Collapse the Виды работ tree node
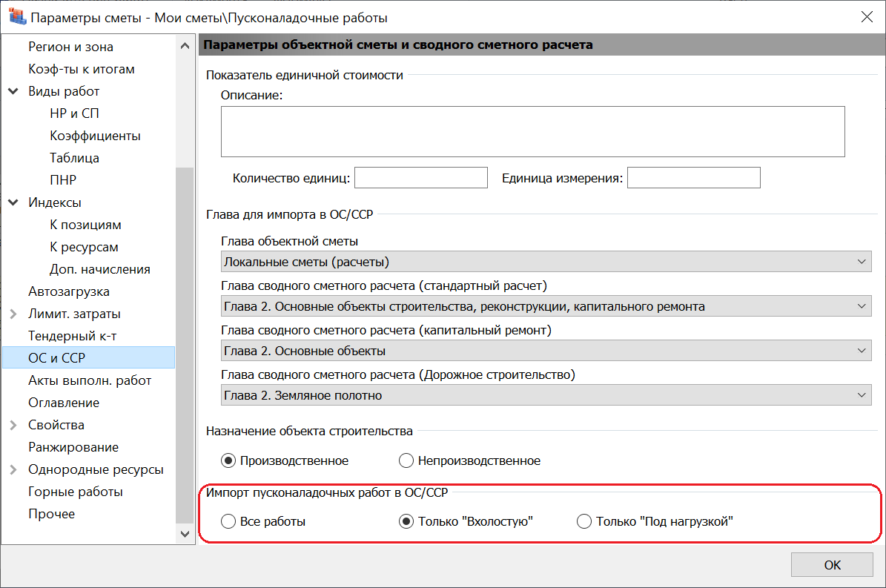The height and width of the screenshot is (588, 886). click(x=13, y=91)
